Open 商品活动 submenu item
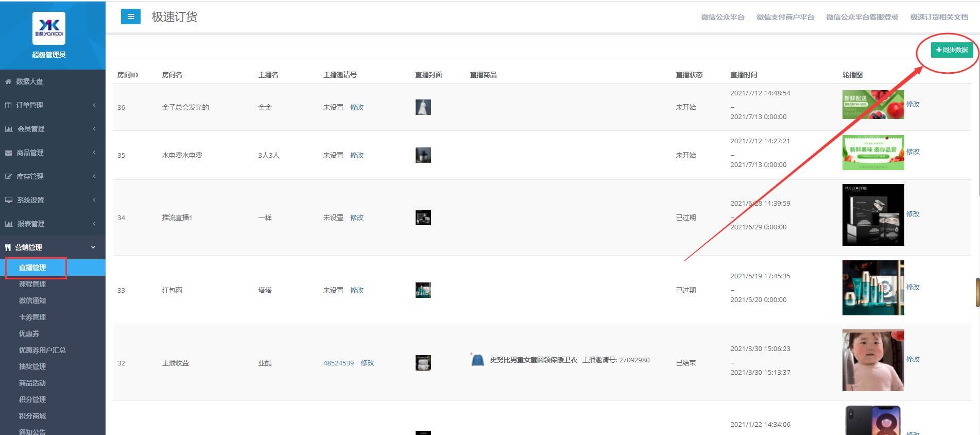Viewport: 980px width, 435px height. pyautogui.click(x=32, y=383)
